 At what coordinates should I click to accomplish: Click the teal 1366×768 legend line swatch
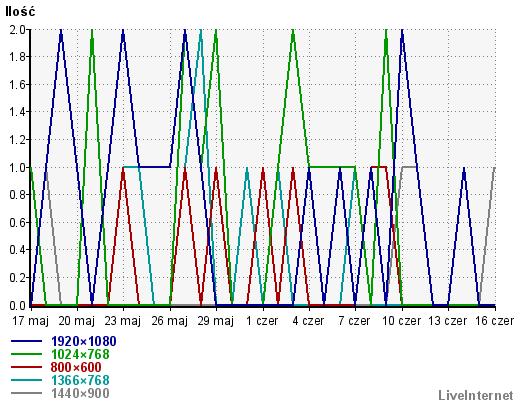26,380
